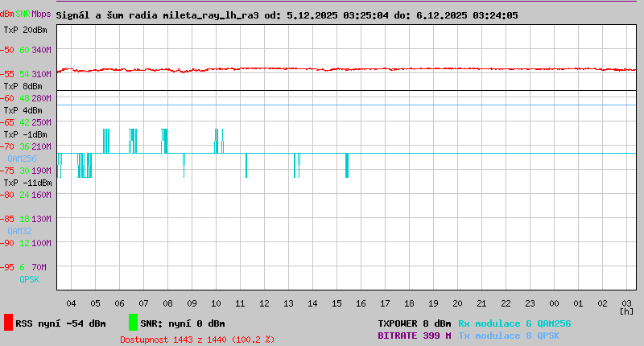The width and height of the screenshot is (644, 346).
Task: Click the green SNR legend color swatch
Action: point(133,323)
